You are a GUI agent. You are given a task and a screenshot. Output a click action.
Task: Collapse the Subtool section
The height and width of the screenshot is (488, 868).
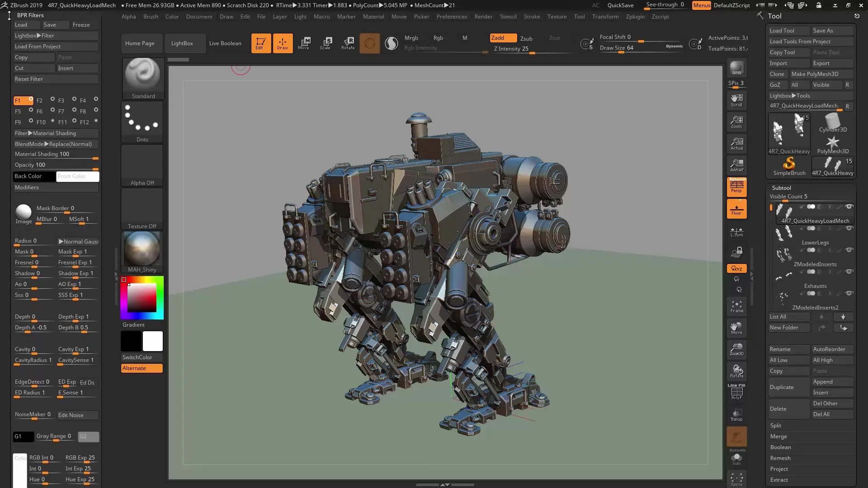click(x=781, y=188)
